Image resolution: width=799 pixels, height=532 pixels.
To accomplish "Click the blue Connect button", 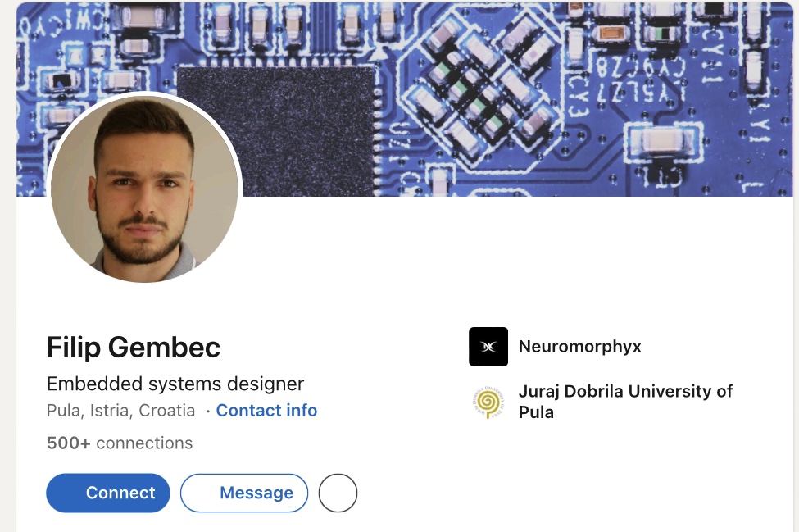I will (108, 493).
